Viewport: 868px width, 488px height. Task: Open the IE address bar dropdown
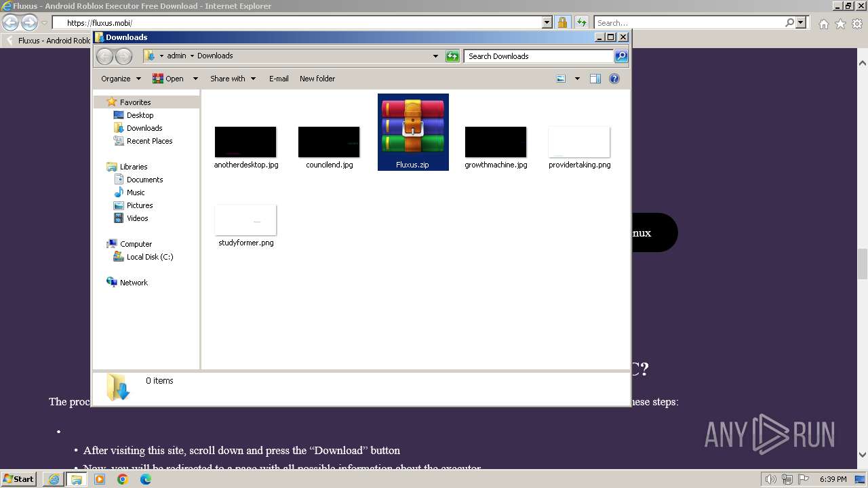point(547,22)
